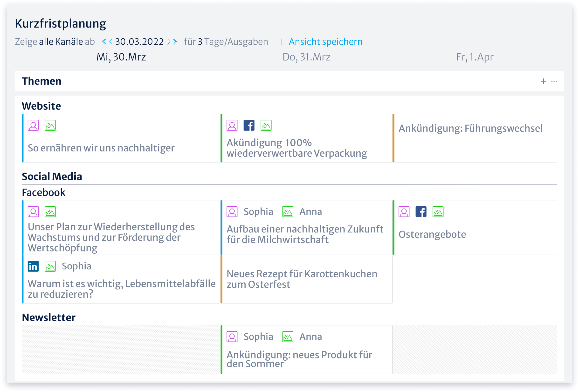The width and height of the screenshot is (579, 392).
Task: Open the three-dots menu in Themen row
Action: 554,81
